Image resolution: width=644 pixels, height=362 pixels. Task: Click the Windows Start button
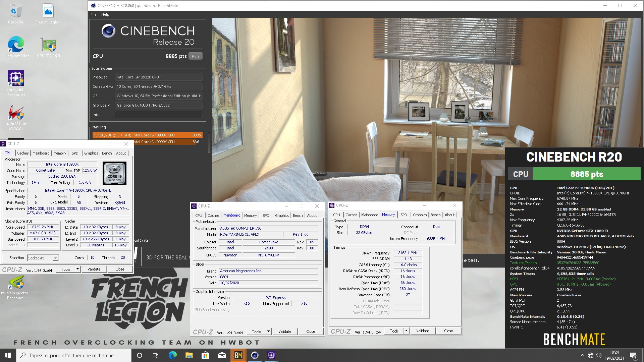pyautogui.click(x=8, y=355)
